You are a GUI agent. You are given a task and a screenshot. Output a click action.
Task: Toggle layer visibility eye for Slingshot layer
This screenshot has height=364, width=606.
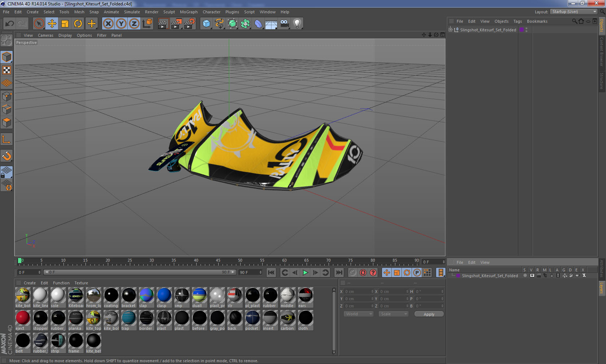pyautogui.click(x=532, y=276)
